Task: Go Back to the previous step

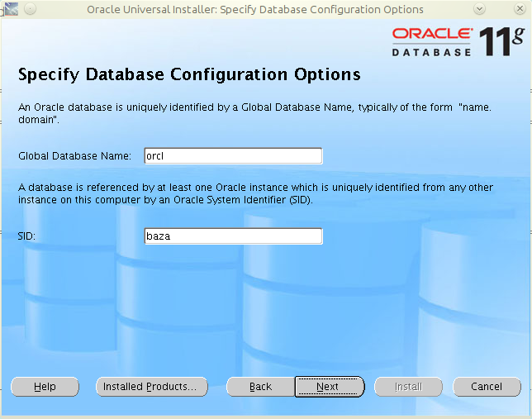Action: [x=260, y=387]
